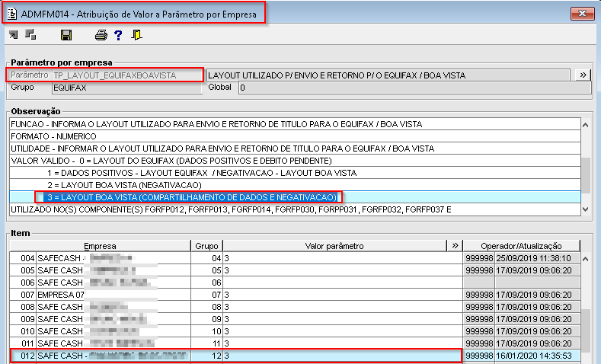Select the FORMATO - NUMERICO line
Screen dimensions: 601x364
click(x=295, y=136)
